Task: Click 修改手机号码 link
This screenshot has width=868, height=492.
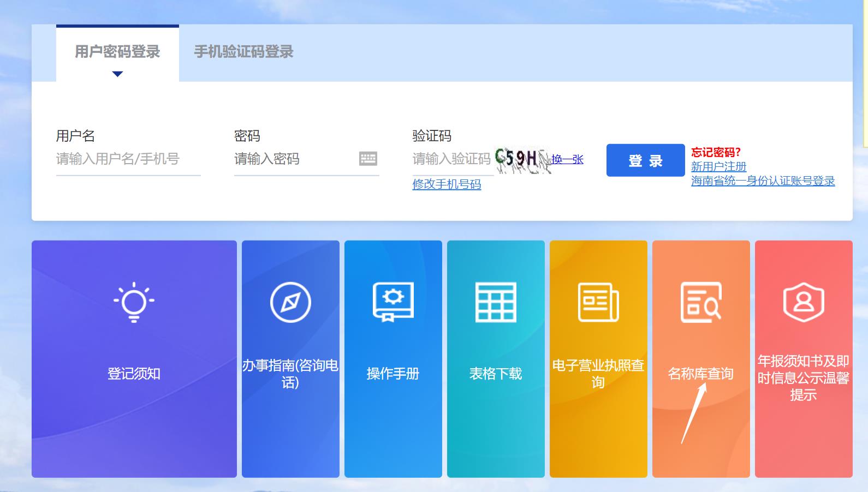Action: [x=447, y=184]
